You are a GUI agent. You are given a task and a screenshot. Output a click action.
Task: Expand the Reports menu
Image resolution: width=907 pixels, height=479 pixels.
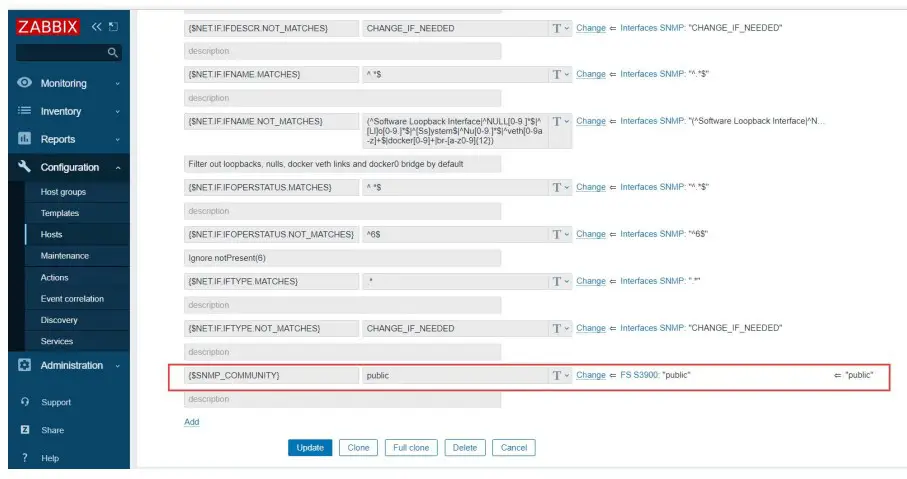pyautogui.click(x=69, y=139)
